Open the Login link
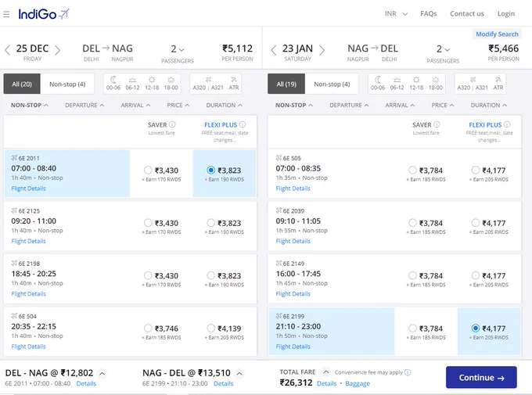The height and width of the screenshot is (395, 532). [506, 13]
